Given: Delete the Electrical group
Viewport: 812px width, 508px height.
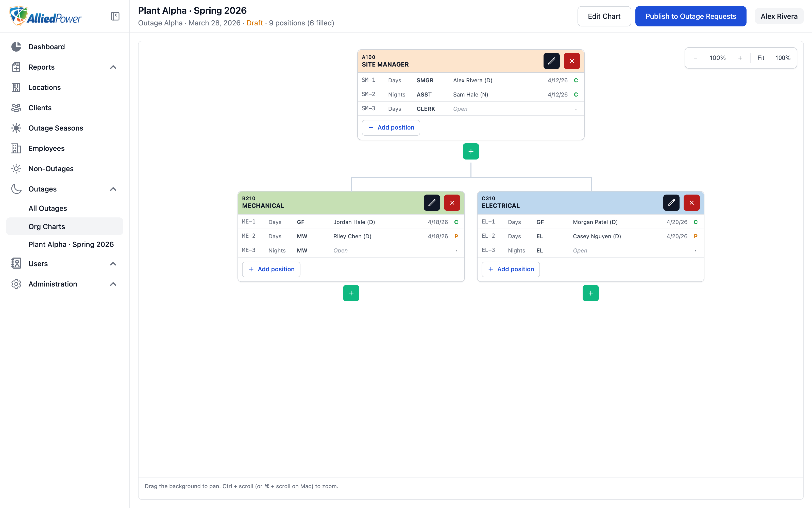Looking at the screenshot, I should (x=691, y=203).
